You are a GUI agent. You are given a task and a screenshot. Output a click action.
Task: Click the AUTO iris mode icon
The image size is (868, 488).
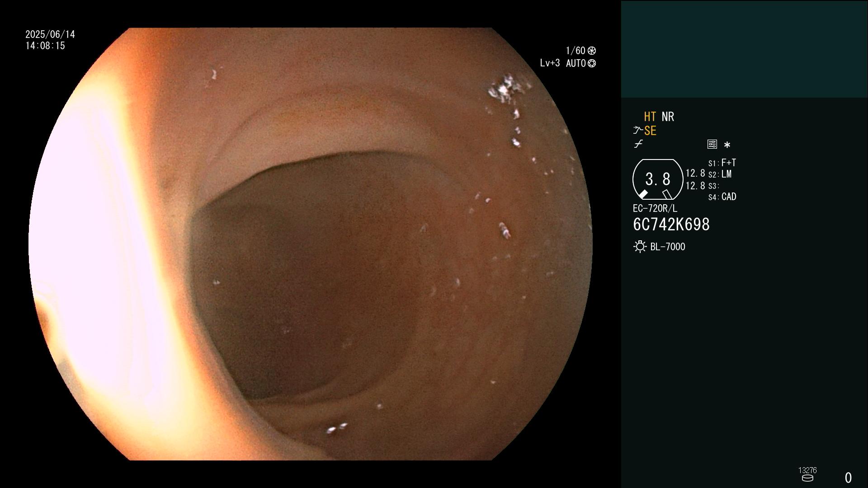click(x=592, y=64)
